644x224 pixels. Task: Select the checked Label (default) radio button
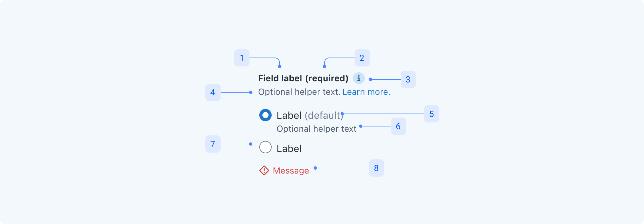tap(265, 115)
